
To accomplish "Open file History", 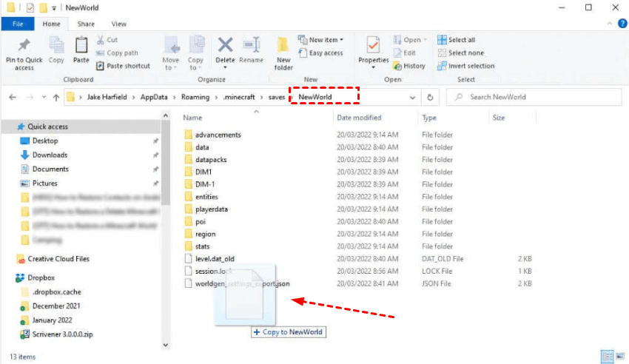I will click(409, 66).
